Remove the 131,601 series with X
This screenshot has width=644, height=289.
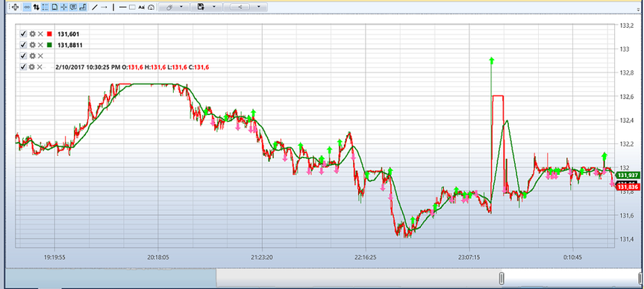click(40, 34)
